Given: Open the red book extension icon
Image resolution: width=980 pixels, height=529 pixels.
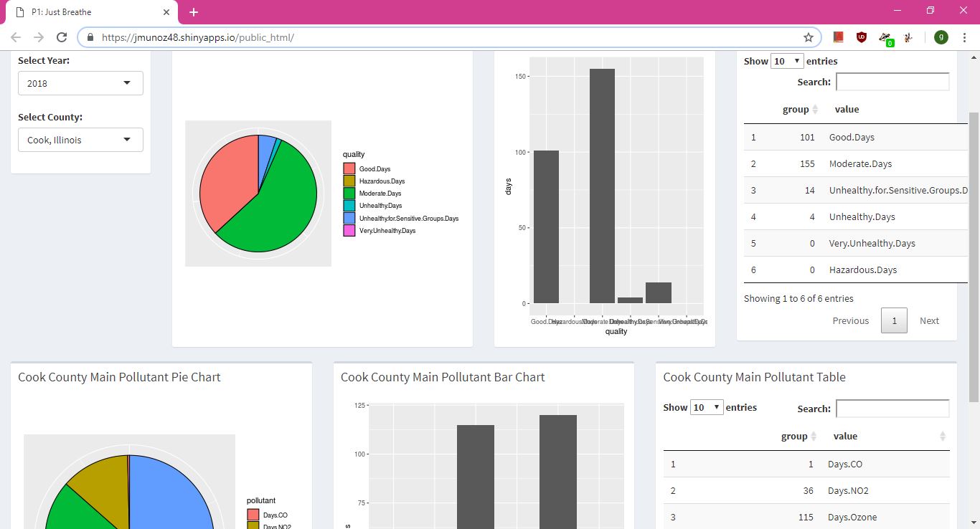Looking at the screenshot, I should (x=838, y=37).
